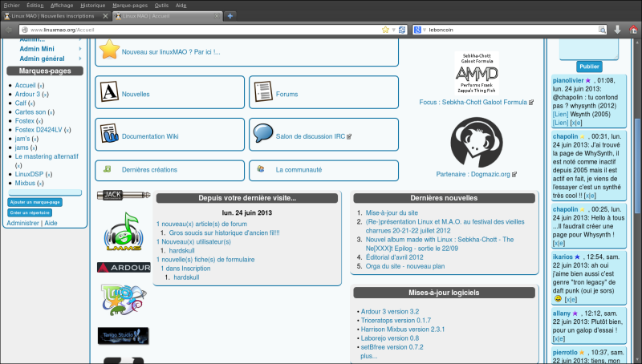Open a new tab with plus button
Screen dimensions: 642x364
[230, 16]
